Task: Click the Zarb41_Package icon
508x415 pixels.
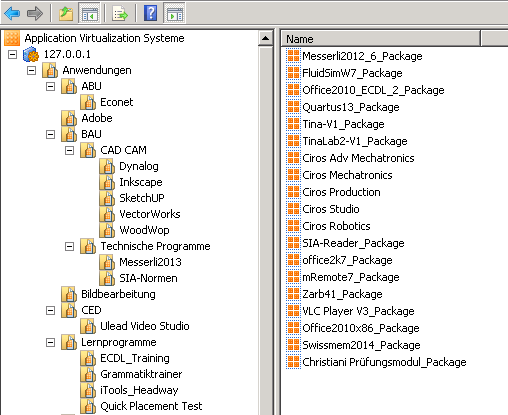Action: [x=293, y=294]
